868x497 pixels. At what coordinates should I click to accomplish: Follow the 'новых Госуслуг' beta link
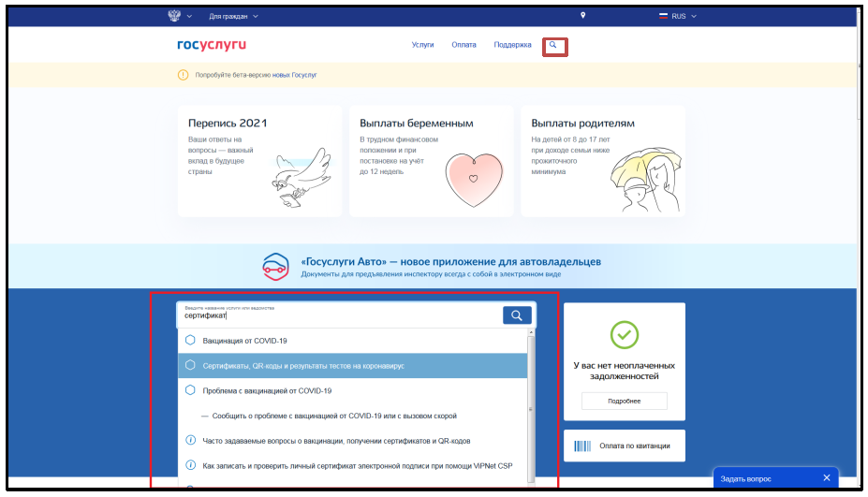pyautogui.click(x=294, y=75)
